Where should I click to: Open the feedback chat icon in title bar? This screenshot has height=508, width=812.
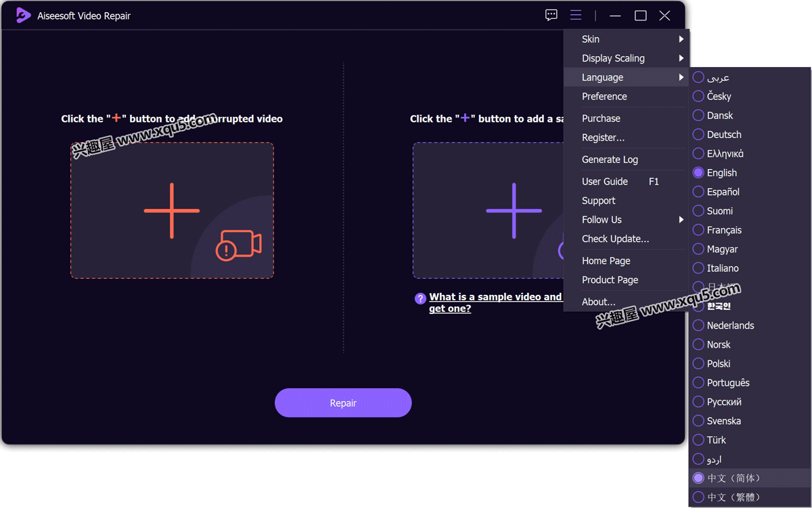551,15
